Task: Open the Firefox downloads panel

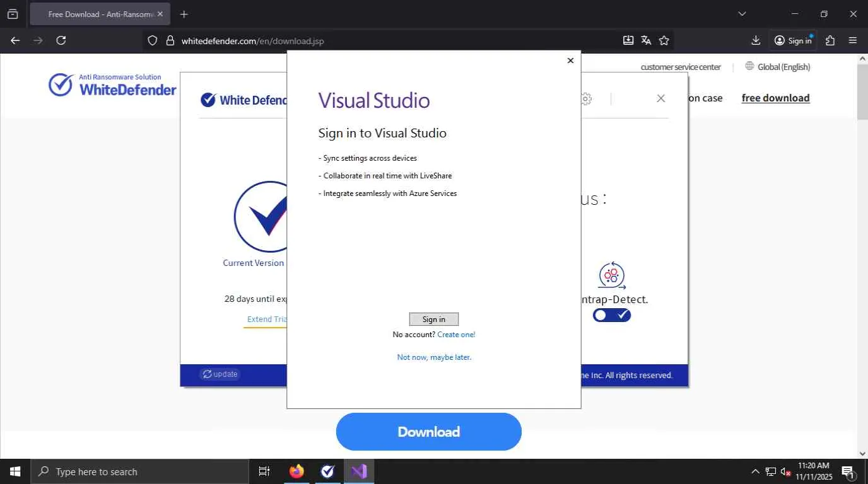Action: tap(756, 41)
